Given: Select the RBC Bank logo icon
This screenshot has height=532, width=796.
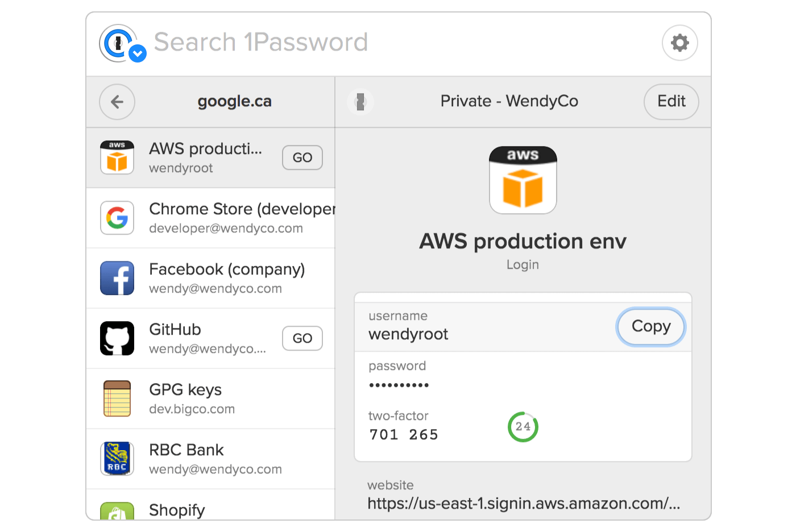Looking at the screenshot, I should 117,459.
